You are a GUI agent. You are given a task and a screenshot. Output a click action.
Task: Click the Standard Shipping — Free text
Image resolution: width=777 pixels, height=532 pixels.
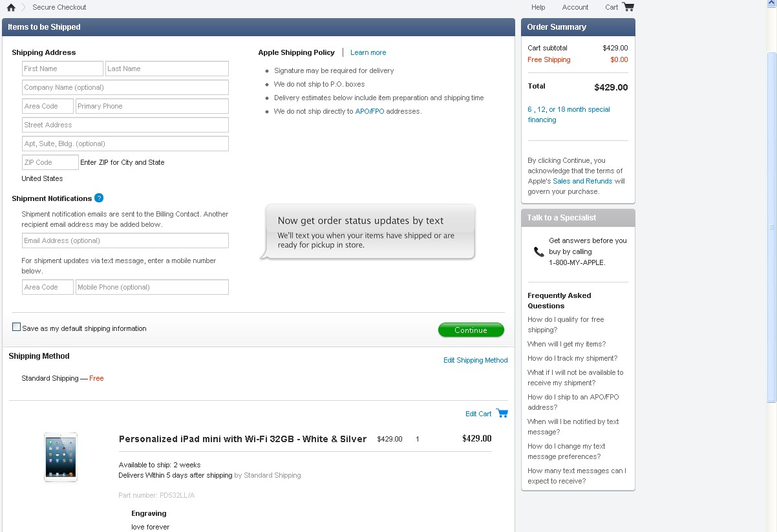coord(63,378)
